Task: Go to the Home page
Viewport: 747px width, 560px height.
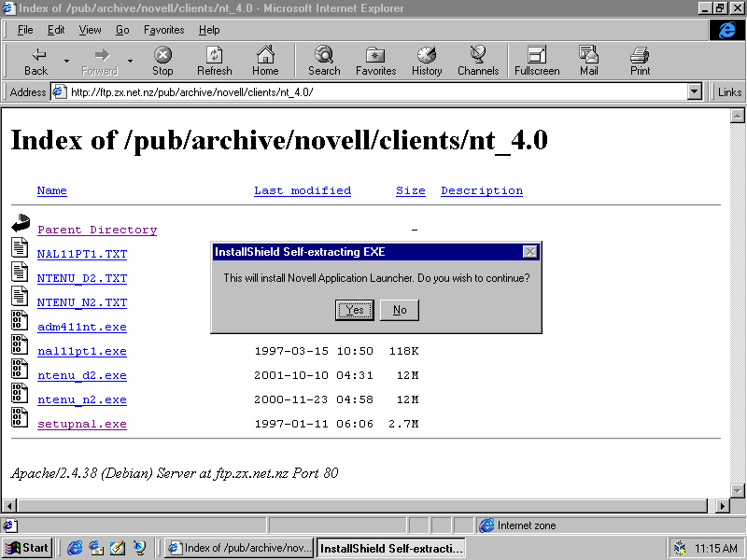Action: (x=265, y=62)
